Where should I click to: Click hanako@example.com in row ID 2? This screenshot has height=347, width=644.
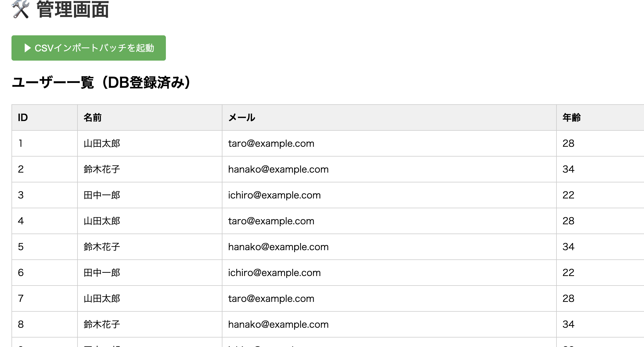(278, 169)
